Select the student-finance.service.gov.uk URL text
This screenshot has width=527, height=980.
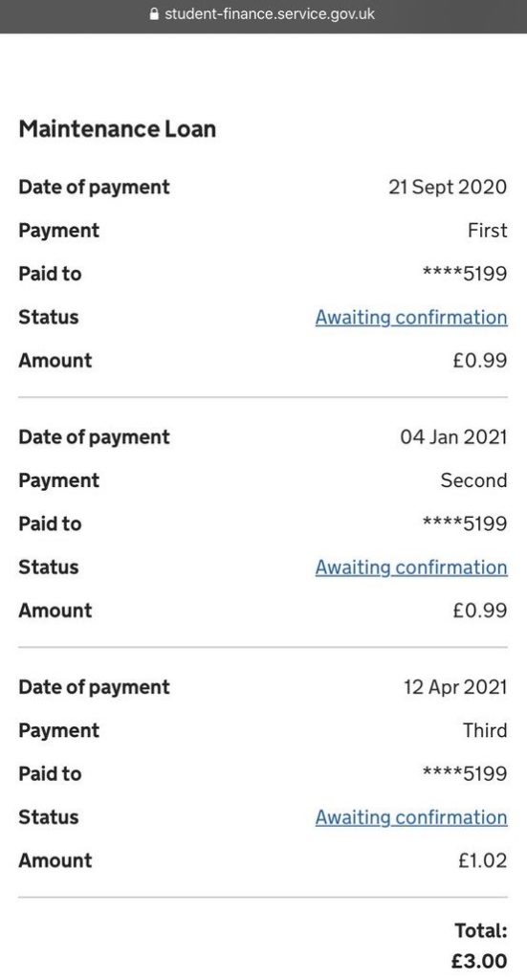pyautogui.click(x=269, y=13)
